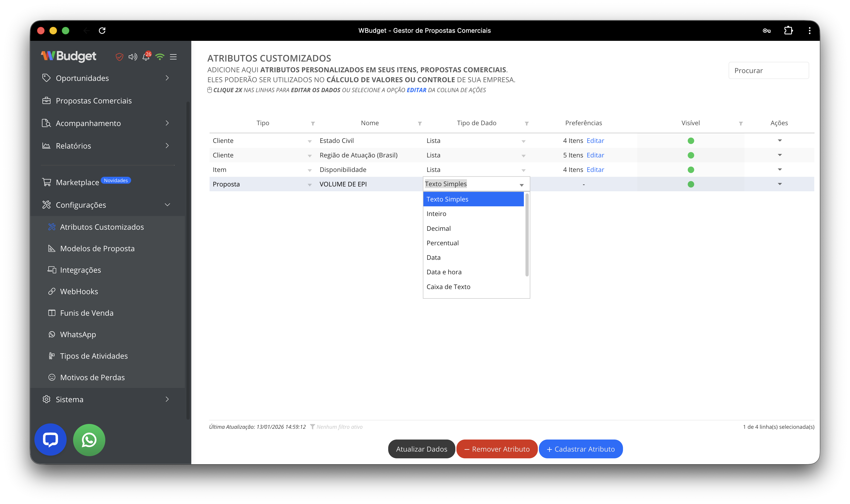Screen dimensions: 850x504
Task: Select Percentual from data type list
Action: tap(442, 243)
